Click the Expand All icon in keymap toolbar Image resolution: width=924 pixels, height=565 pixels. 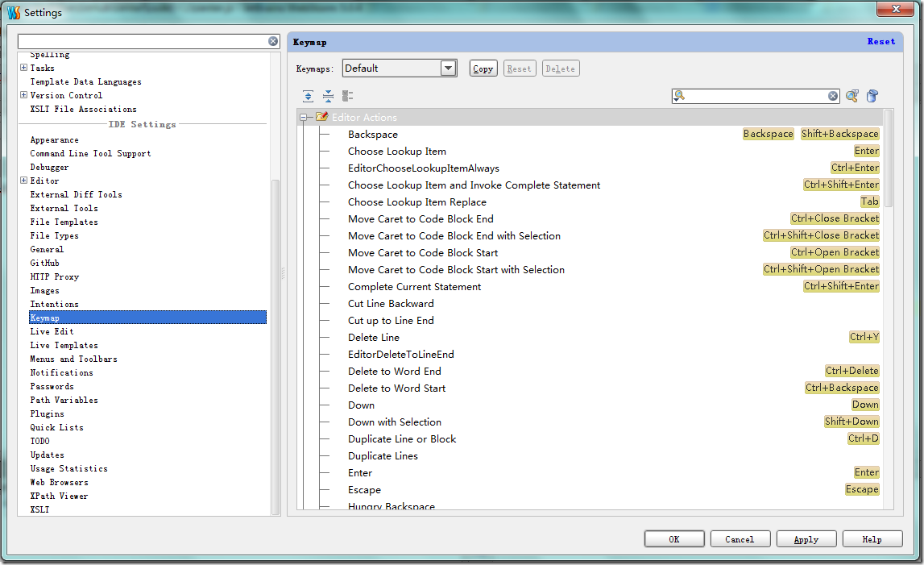click(309, 96)
